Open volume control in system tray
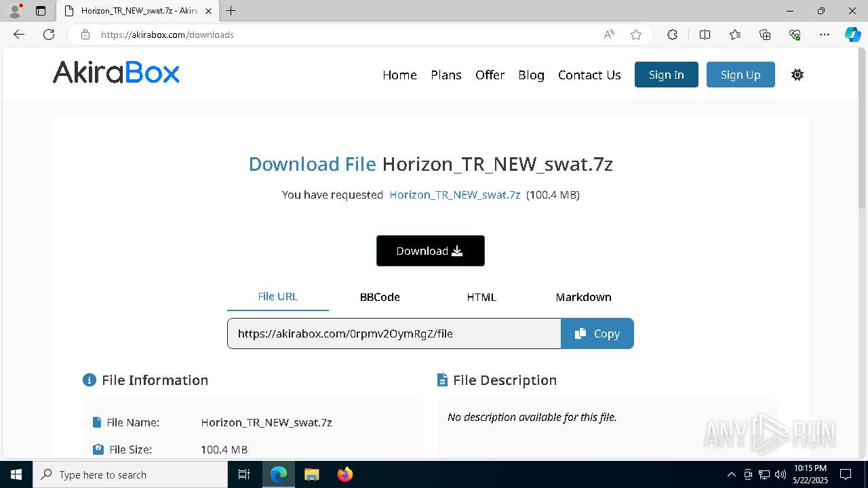The width and height of the screenshot is (868, 488). pos(780,474)
